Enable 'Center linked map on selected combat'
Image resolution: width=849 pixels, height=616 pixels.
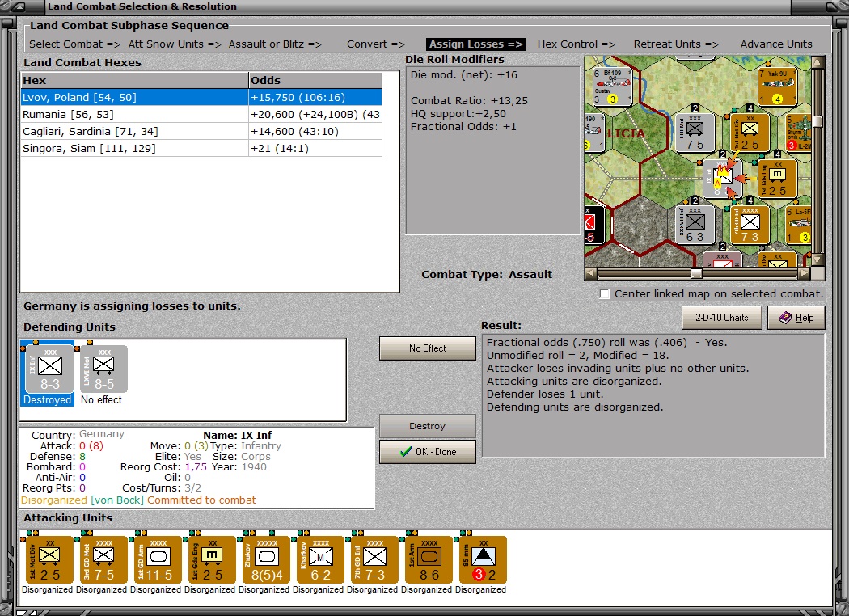[604, 294]
